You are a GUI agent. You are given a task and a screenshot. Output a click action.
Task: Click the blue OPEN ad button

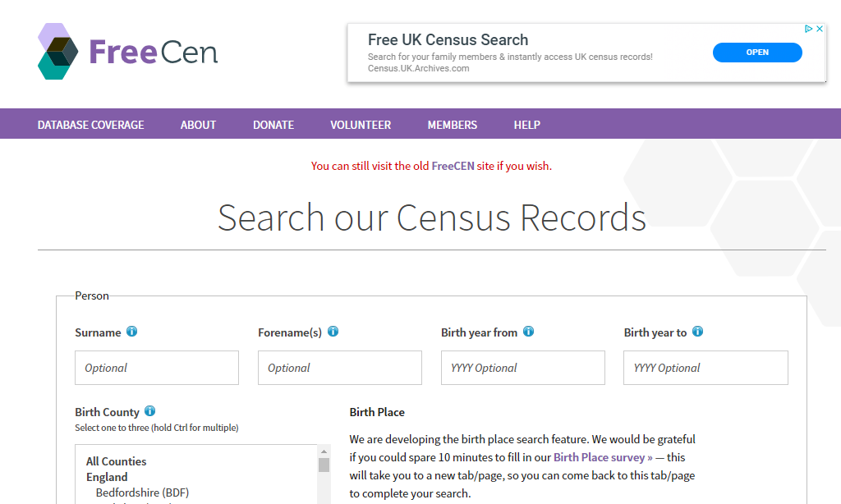click(x=757, y=53)
